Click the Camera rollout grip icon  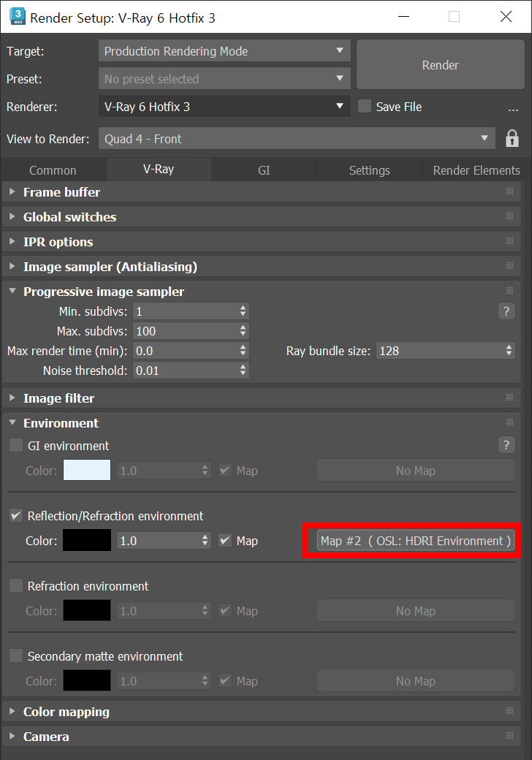point(510,736)
